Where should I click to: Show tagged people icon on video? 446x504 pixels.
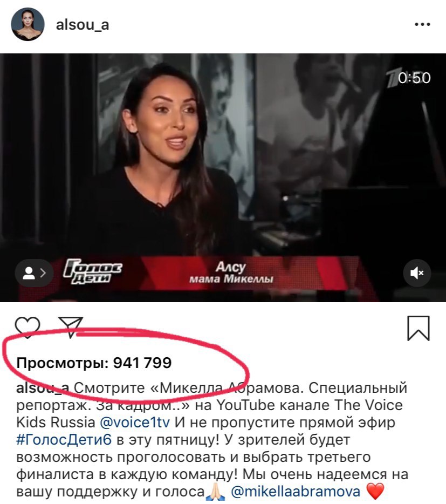[34, 273]
